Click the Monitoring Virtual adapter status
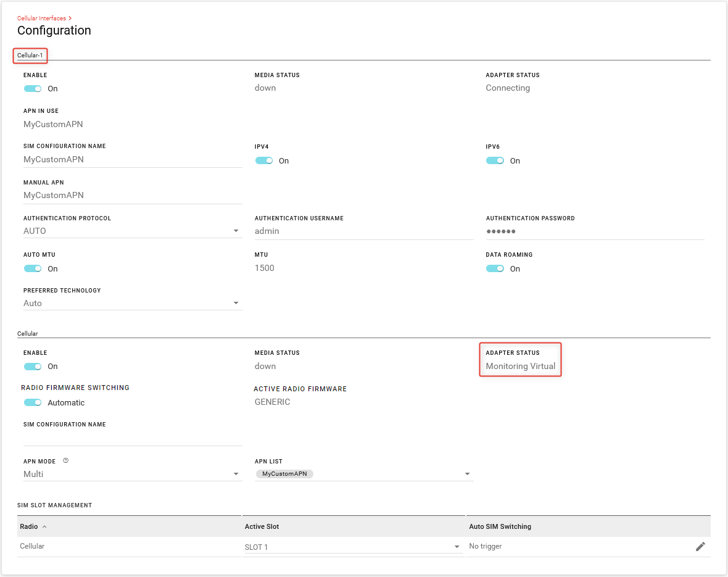This screenshot has width=728, height=577. pyautogui.click(x=521, y=366)
